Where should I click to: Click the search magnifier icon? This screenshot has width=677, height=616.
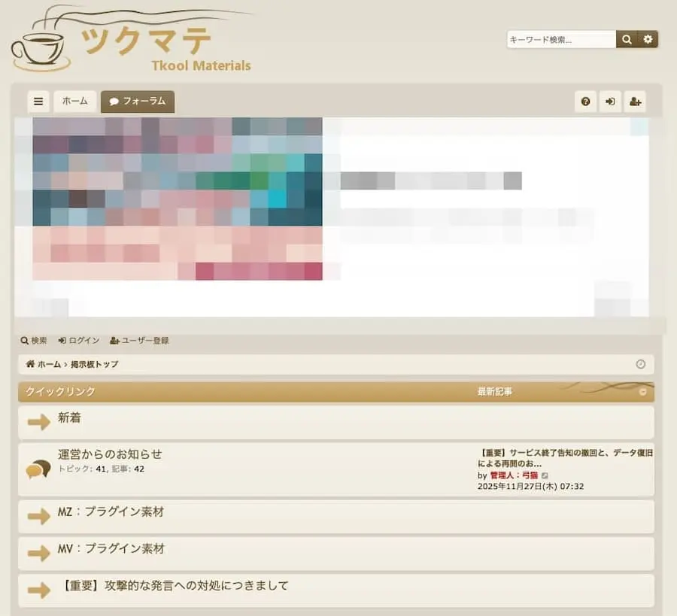(x=627, y=38)
